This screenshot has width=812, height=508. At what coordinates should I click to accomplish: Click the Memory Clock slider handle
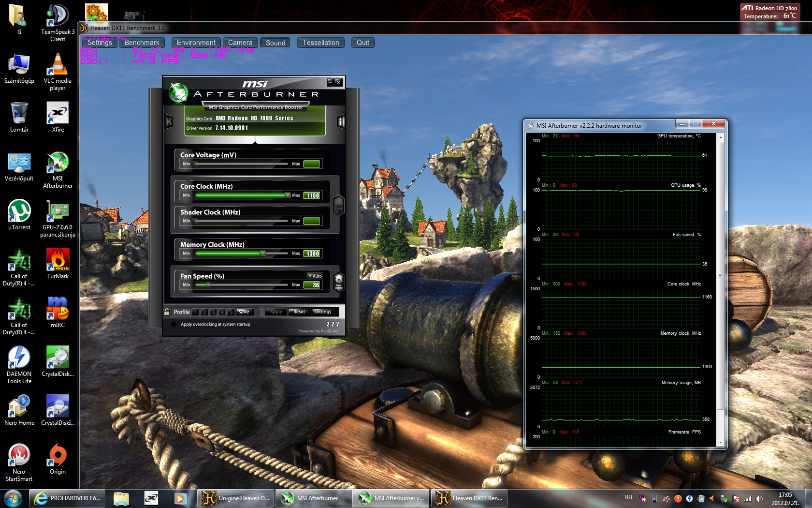(263, 254)
